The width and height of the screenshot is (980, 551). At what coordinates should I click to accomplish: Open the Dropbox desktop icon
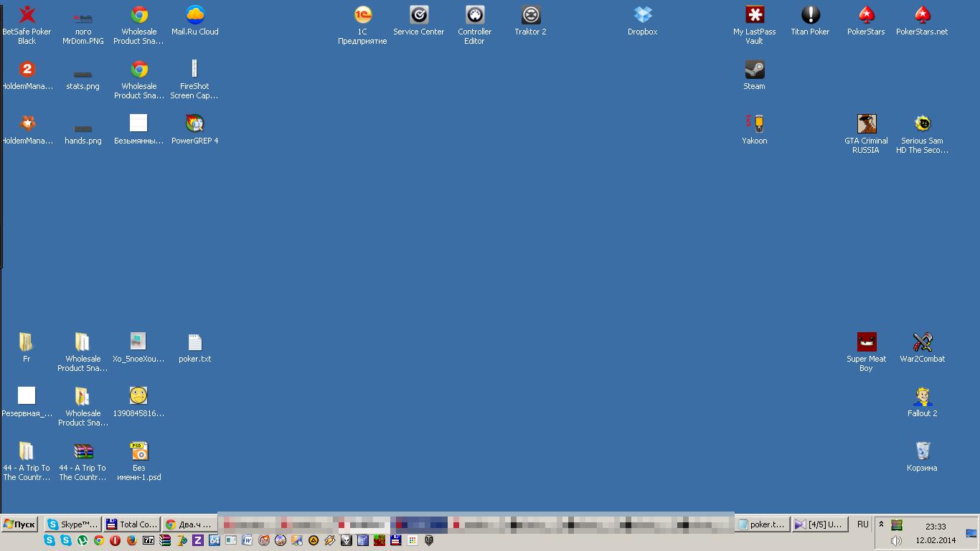coord(643,21)
